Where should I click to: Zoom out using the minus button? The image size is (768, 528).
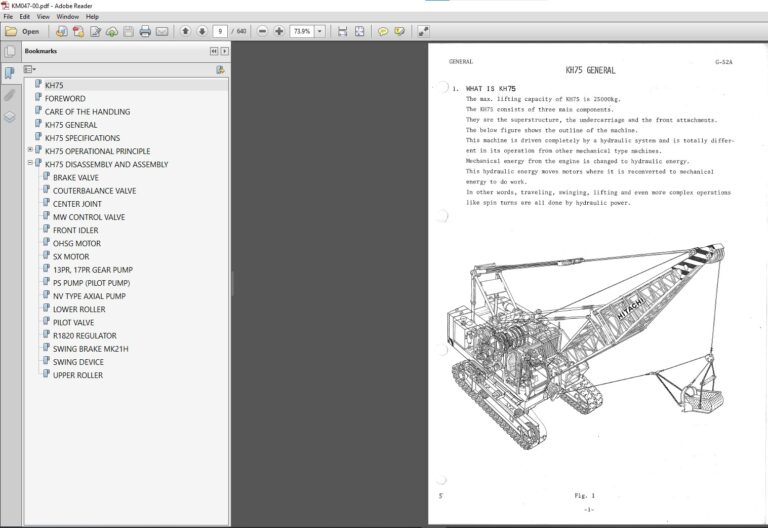[x=263, y=31]
